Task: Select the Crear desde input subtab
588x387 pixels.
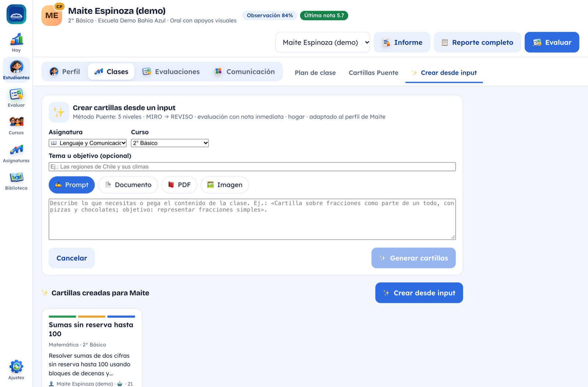Action: (444, 73)
